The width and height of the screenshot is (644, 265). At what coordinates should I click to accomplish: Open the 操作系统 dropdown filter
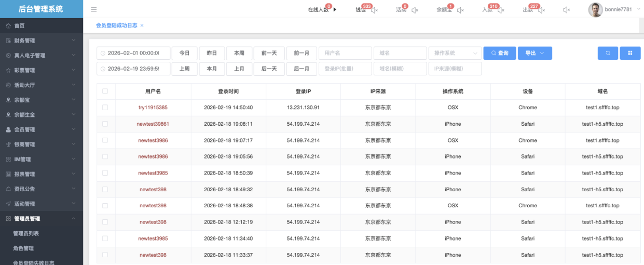455,53
